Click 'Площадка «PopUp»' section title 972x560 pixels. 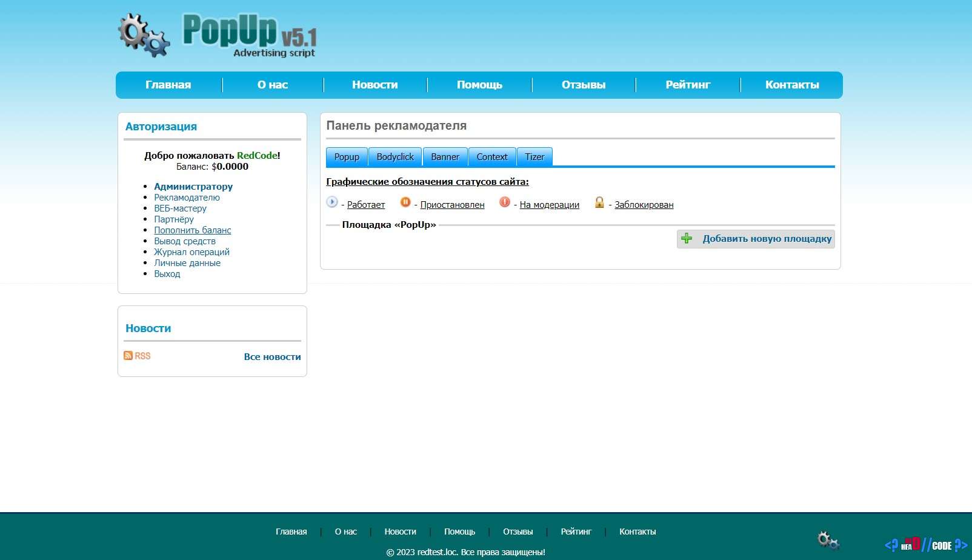pos(389,225)
